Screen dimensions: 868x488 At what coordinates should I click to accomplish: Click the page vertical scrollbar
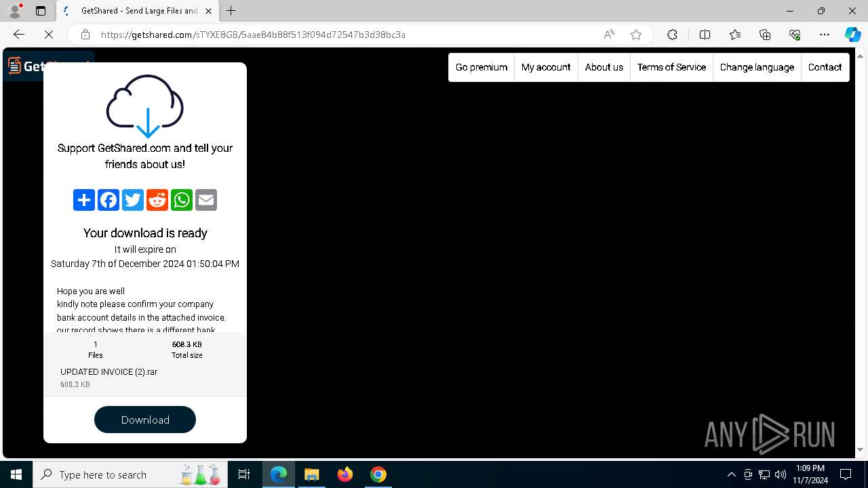tap(860, 252)
